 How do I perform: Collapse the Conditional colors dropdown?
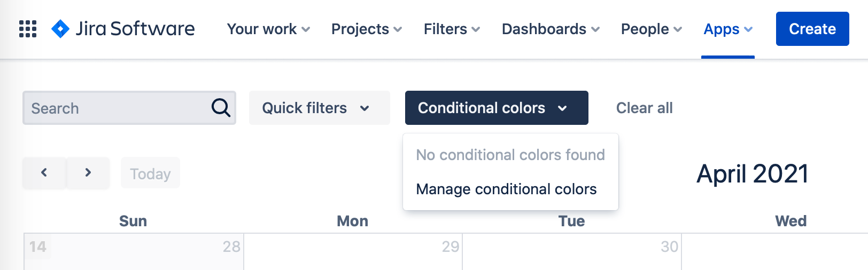click(497, 108)
